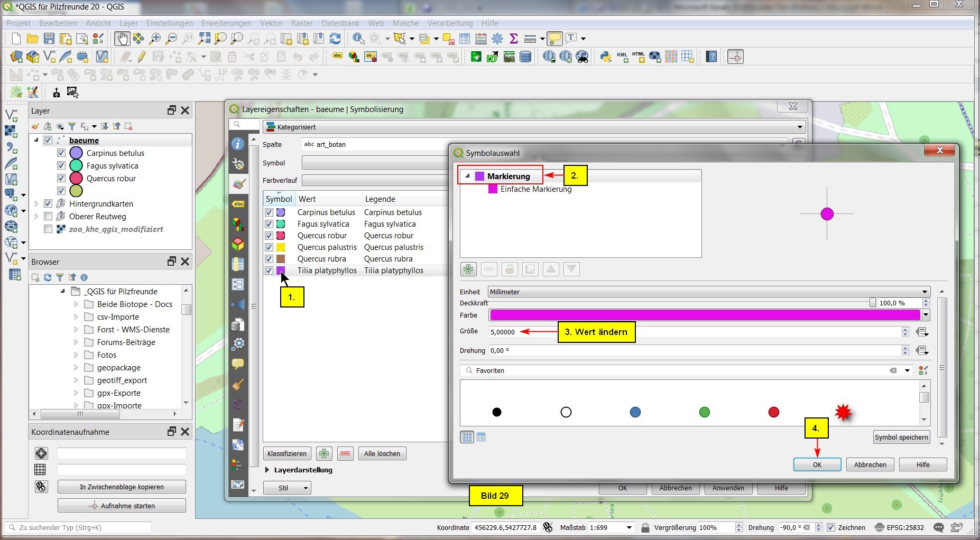Click OK in the Symbolauswahl dialog
This screenshot has height=540, width=980.
coord(817,464)
